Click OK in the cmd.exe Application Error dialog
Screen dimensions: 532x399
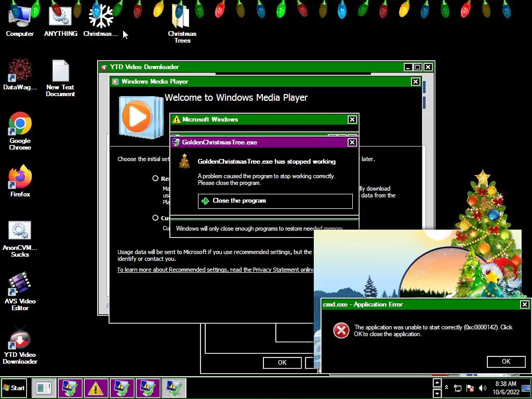506,362
